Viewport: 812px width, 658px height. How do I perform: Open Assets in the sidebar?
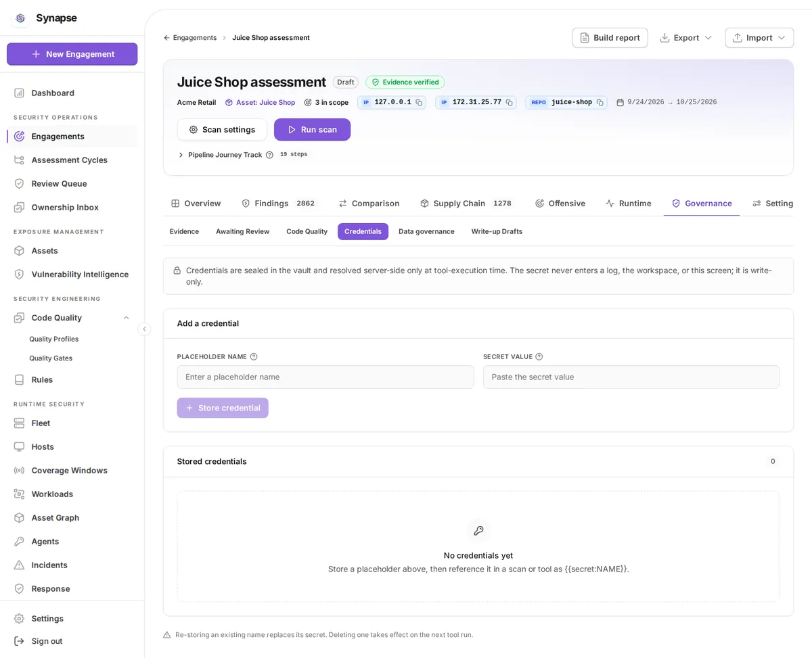(x=72, y=250)
